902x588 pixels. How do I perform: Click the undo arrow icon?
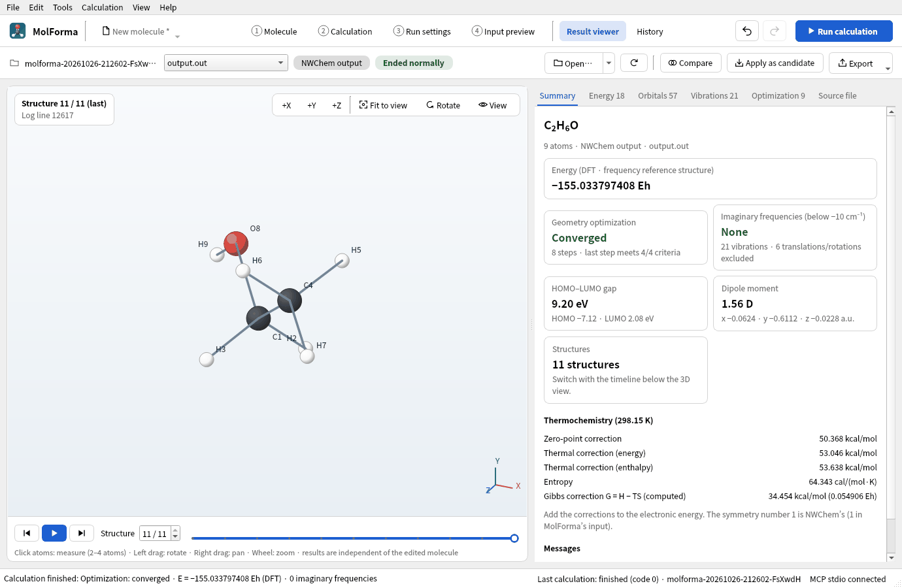click(747, 31)
